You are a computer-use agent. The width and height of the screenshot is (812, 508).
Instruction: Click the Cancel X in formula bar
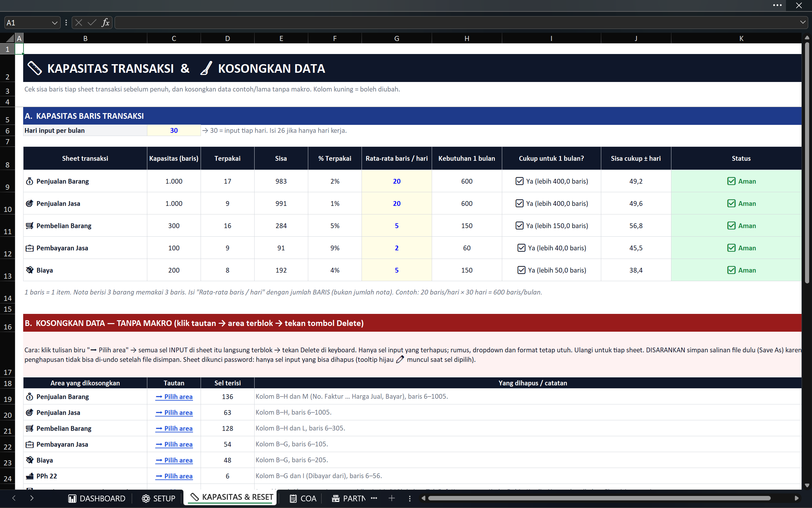78,23
